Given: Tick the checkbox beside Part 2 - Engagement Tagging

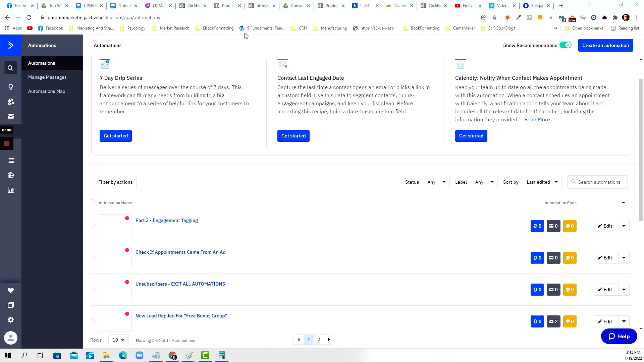Looking at the screenshot, I should (92, 225).
